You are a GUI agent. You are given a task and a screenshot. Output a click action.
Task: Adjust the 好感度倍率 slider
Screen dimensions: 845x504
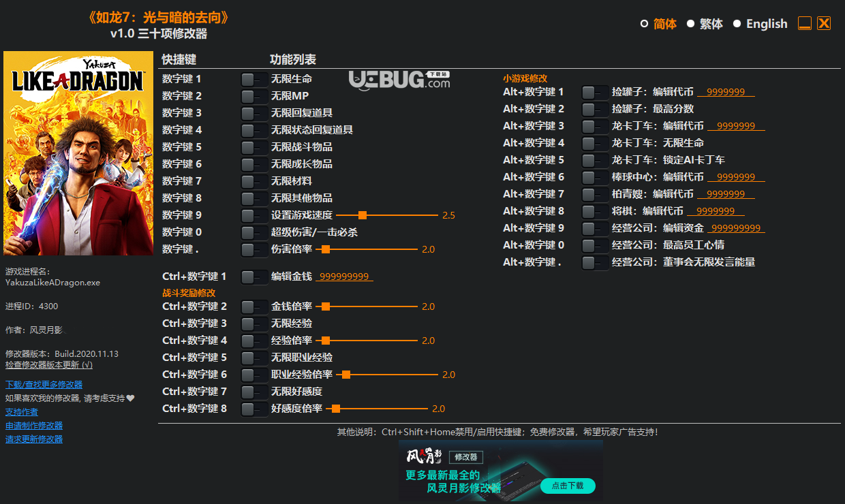(376, 409)
